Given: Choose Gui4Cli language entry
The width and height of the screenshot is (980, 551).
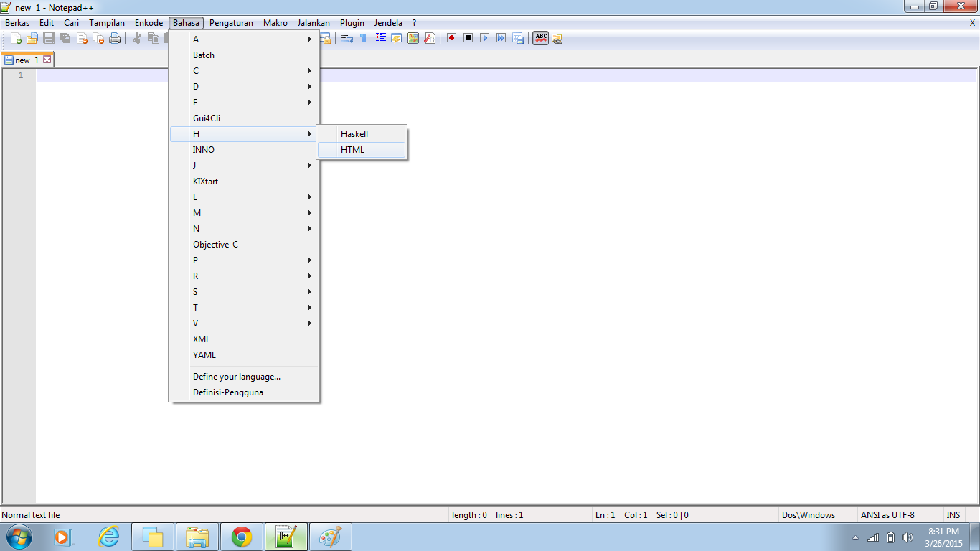Looking at the screenshot, I should pos(244,118).
